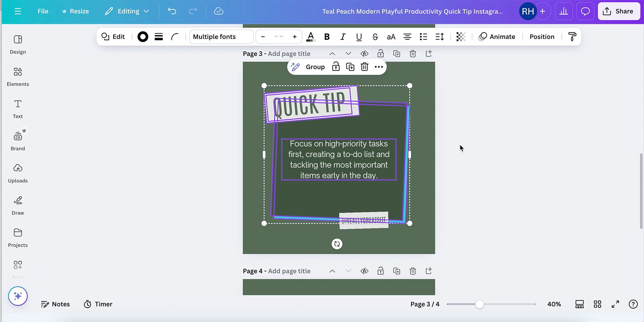The height and width of the screenshot is (322, 644).
Task: Open the copy style paint roller
Action: click(x=572, y=37)
